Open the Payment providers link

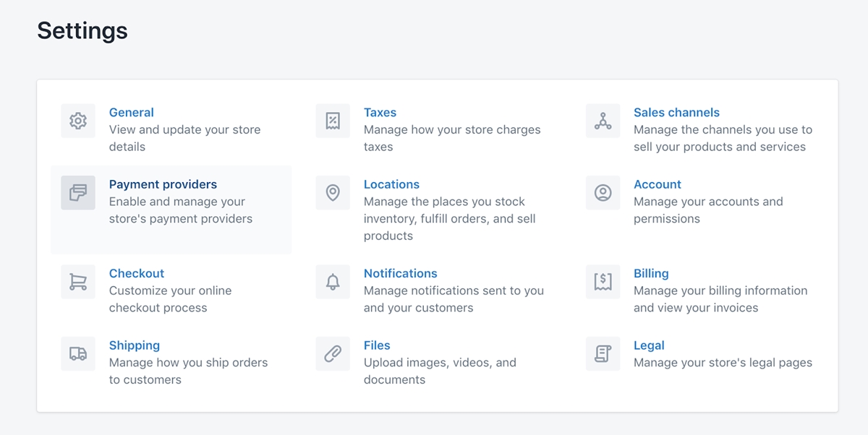coord(163,185)
